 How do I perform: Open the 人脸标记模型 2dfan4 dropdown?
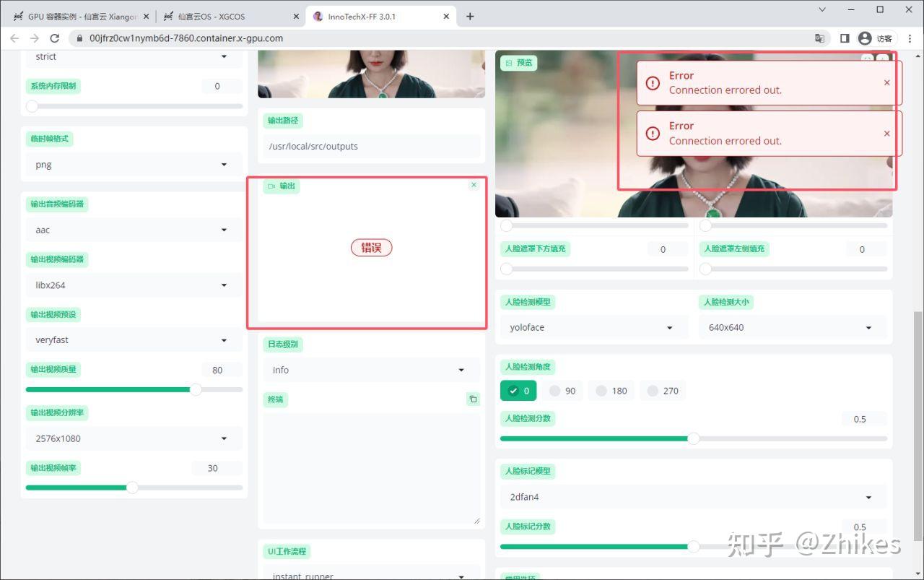coord(693,497)
